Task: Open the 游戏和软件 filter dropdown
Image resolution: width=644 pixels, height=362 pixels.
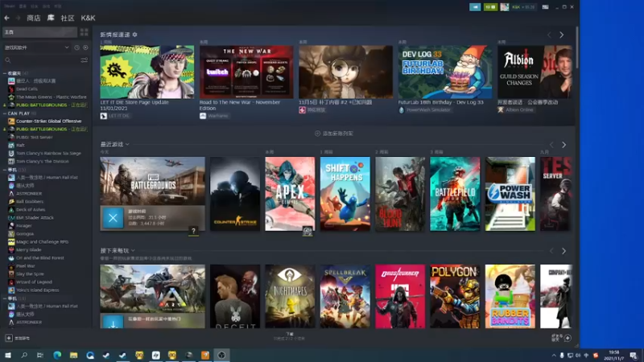Action: pyautogui.click(x=36, y=47)
